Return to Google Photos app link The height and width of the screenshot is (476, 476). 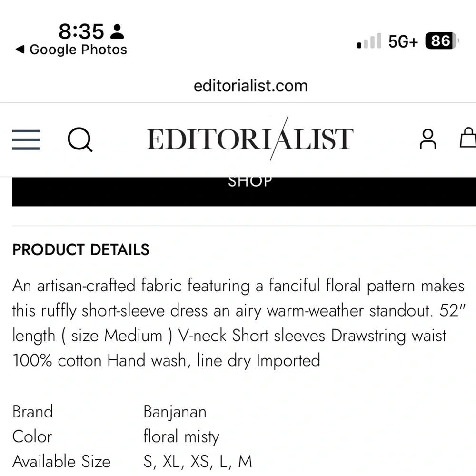pyautogui.click(x=78, y=50)
